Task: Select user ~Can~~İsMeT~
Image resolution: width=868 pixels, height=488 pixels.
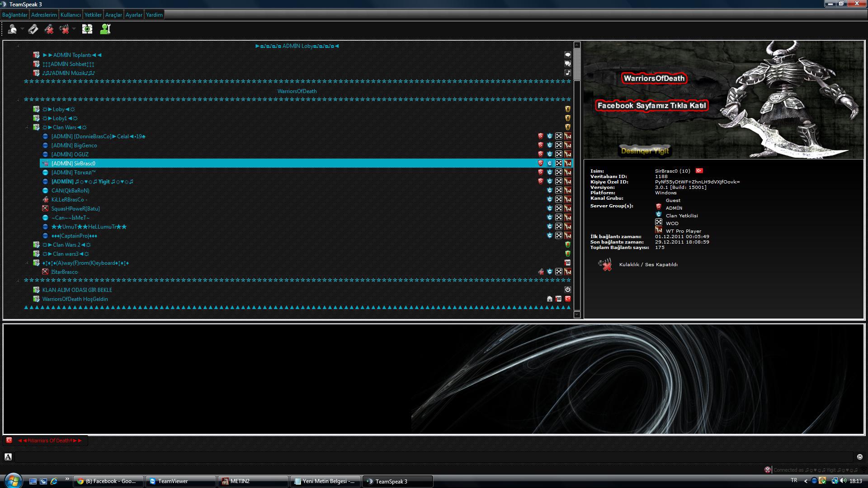Action: (x=70, y=218)
